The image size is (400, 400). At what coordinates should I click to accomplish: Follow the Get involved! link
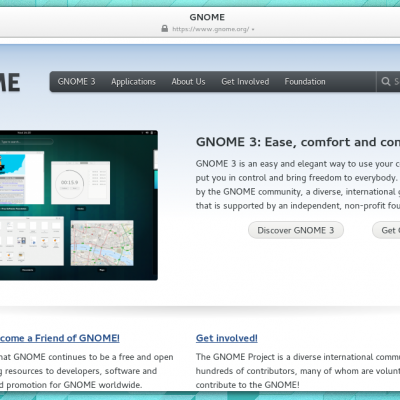227,338
